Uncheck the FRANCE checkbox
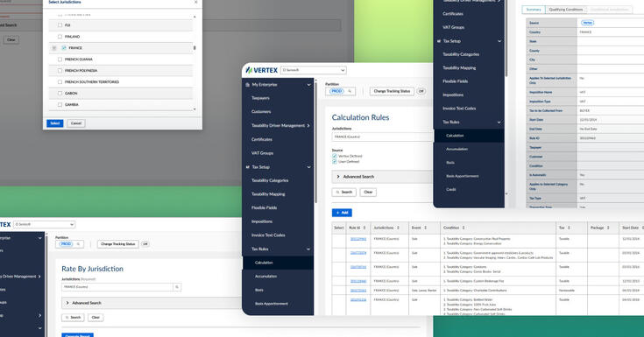The image size is (644, 337). 64,48
